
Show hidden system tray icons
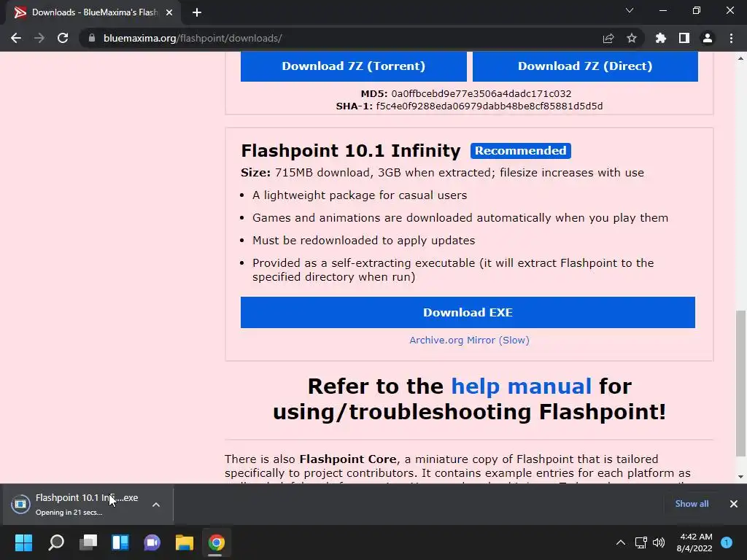[620, 542]
